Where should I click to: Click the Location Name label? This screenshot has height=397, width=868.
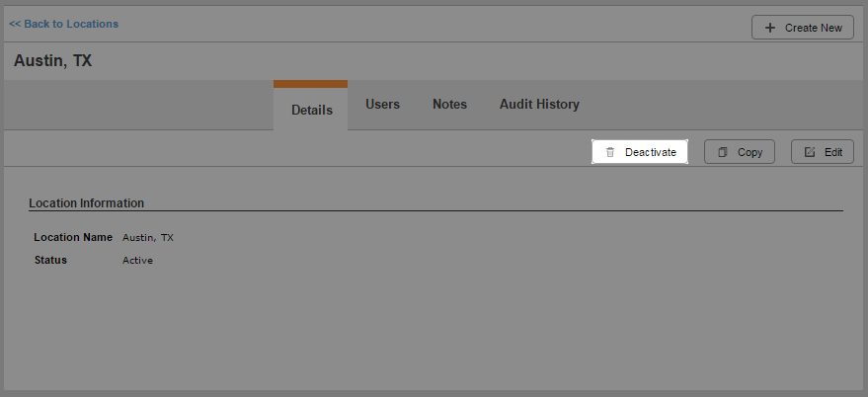pos(73,238)
